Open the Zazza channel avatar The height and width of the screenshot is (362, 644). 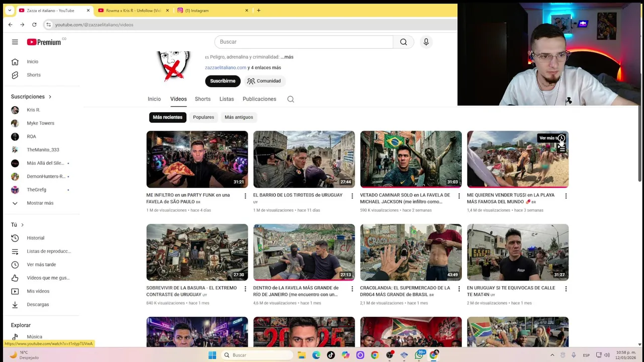click(174, 65)
